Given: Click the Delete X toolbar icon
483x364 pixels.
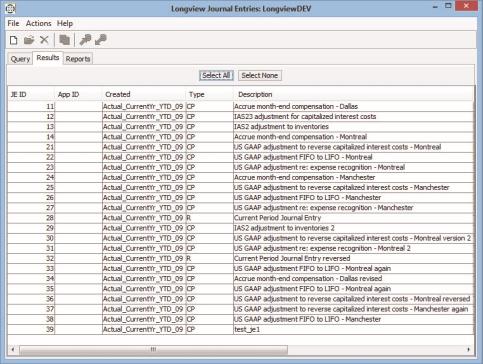Looking at the screenshot, I should click(44, 40).
